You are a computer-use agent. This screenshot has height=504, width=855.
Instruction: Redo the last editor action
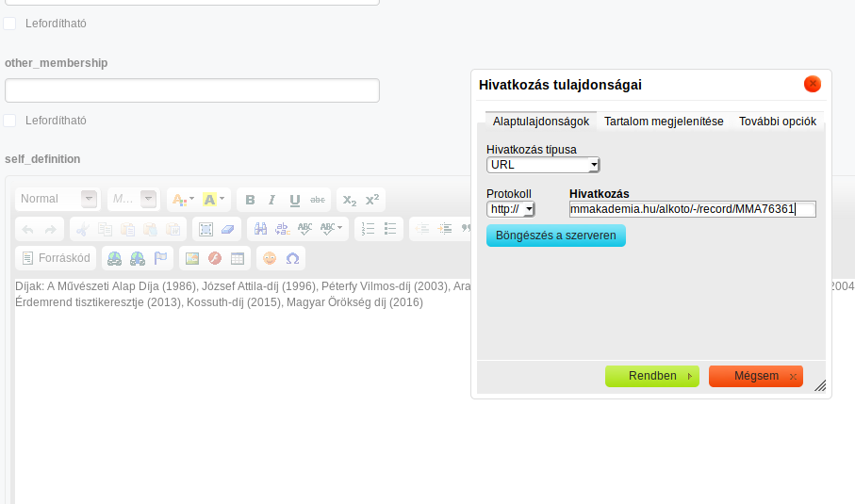50,229
